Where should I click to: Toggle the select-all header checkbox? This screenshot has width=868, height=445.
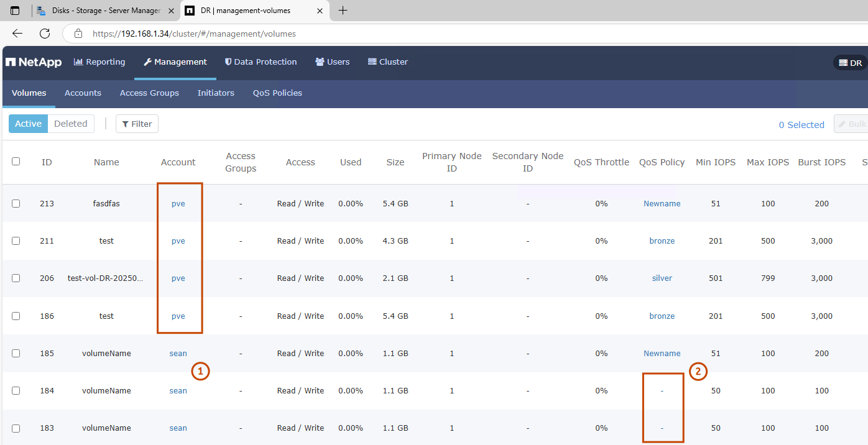(x=16, y=162)
